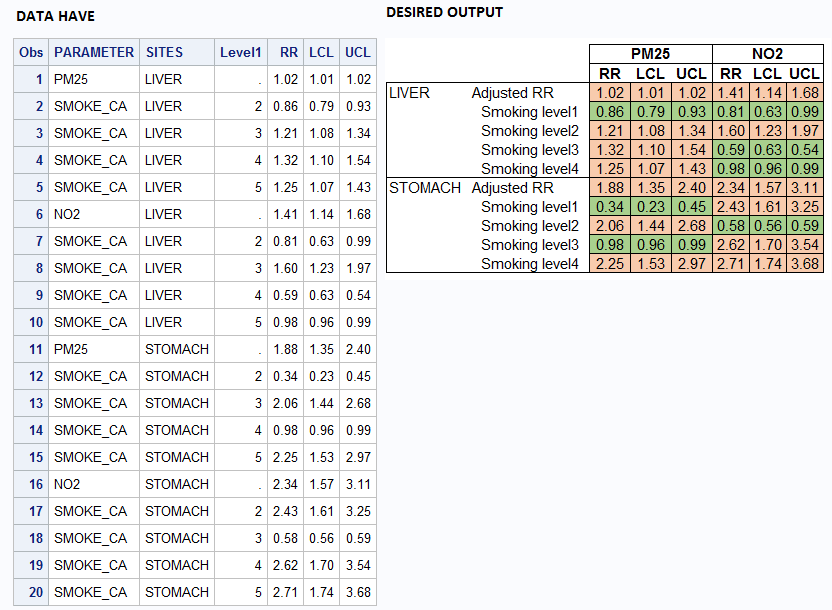Select PM25 group header in output table
This screenshot has height=610, width=832.
pyautogui.click(x=650, y=54)
